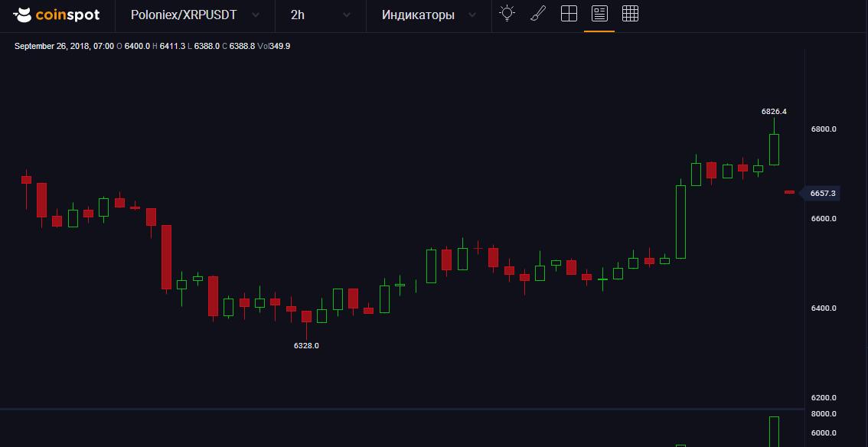Click the tallest green volume bar
868x447 pixels.
[774, 432]
